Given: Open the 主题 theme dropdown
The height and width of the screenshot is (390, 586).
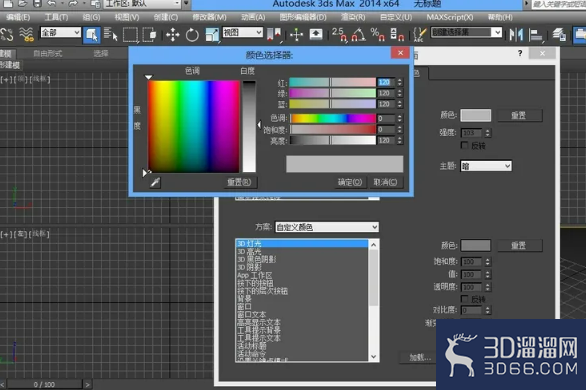Looking at the screenshot, I should [x=486, y=166].
